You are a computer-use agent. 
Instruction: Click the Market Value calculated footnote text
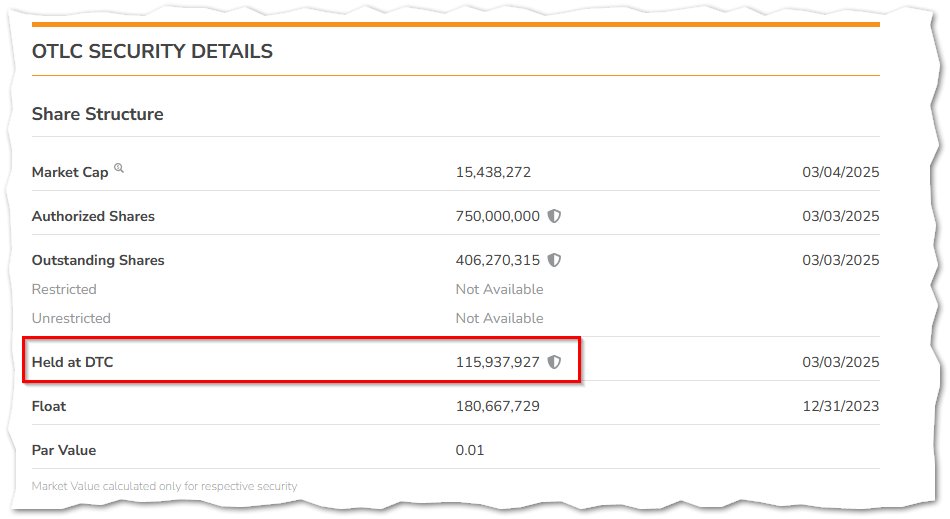[164, 486]
